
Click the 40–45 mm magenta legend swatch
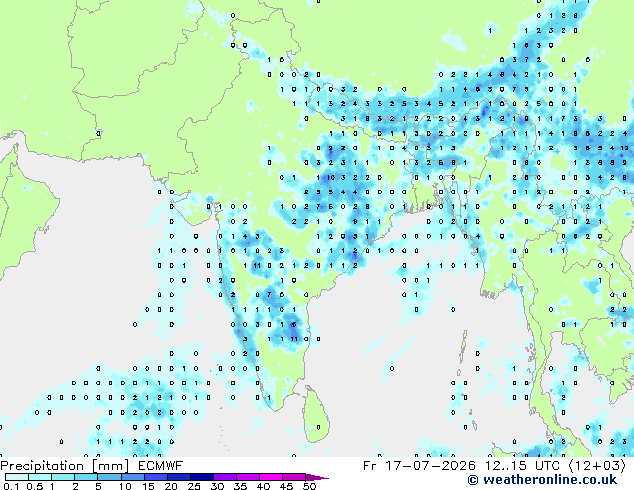tap(271, 477)
